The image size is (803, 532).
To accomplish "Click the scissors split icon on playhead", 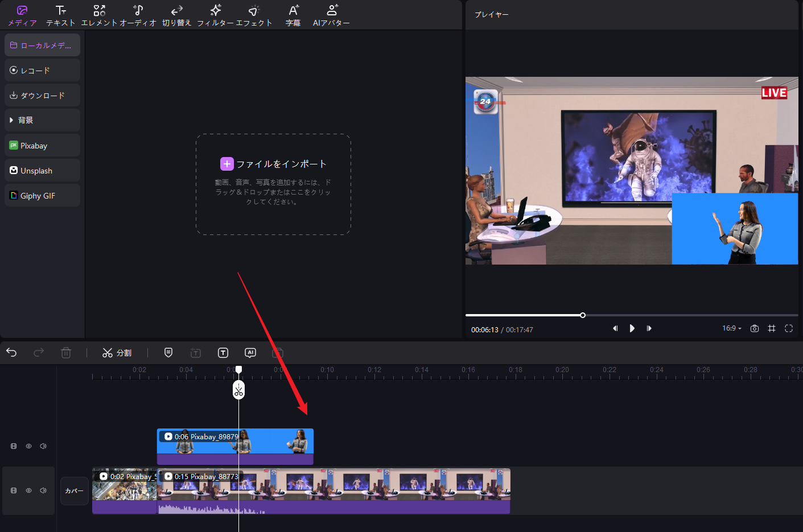I will coord(238,390).
